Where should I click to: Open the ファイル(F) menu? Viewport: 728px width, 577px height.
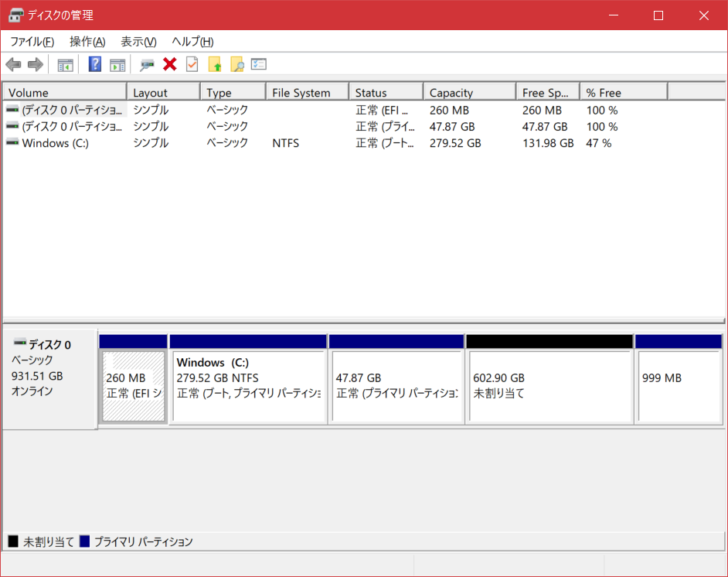32,42
